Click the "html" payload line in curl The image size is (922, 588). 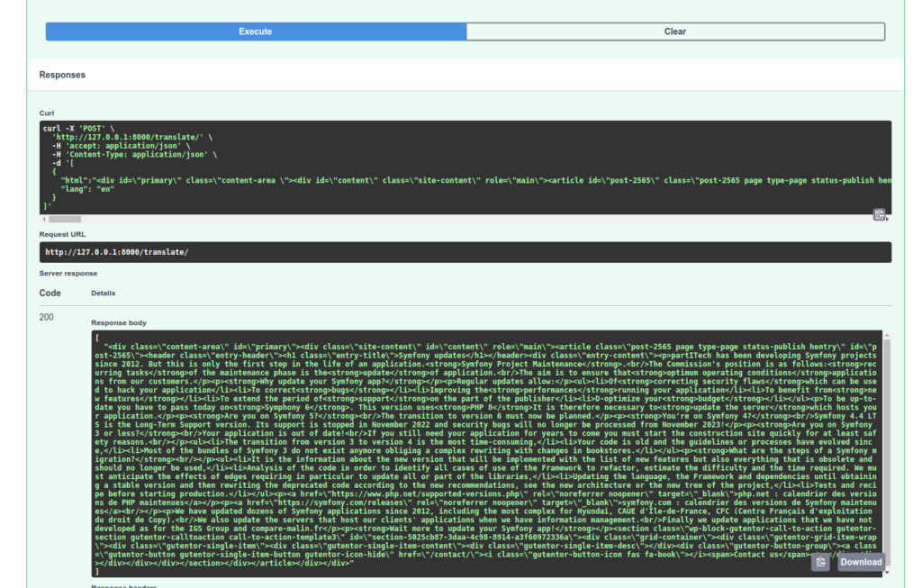pos(475,180)
